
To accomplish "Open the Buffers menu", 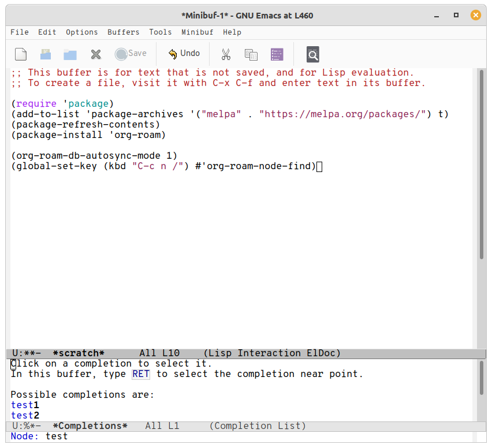I will [124, 32].
